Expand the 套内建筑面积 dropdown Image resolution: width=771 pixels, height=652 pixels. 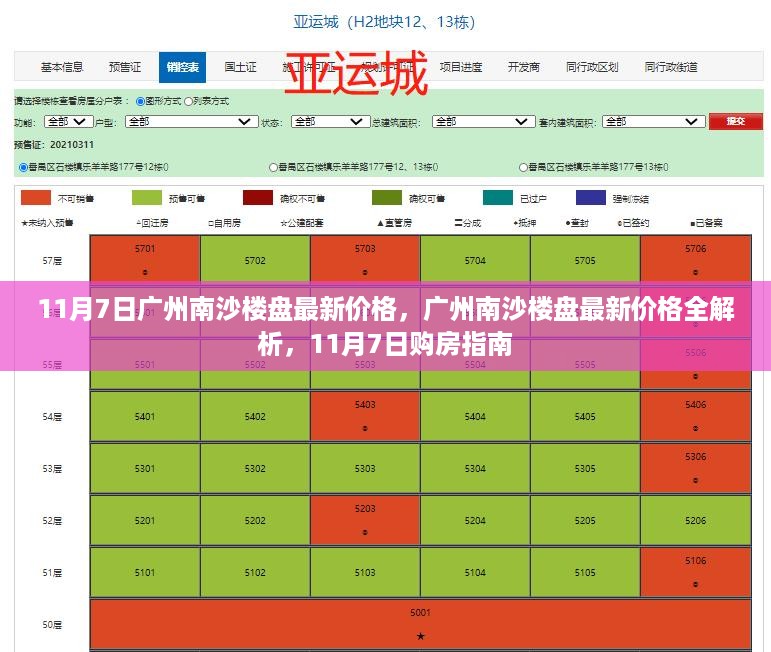[654, 121]
